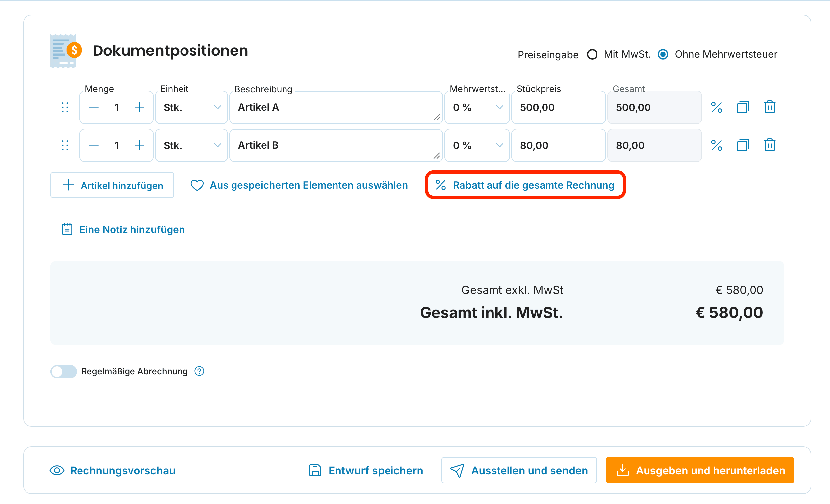Click the Gesamt field showing 80,00
Image resolution: width=830 pixels, height=504 pixels.
654,146
